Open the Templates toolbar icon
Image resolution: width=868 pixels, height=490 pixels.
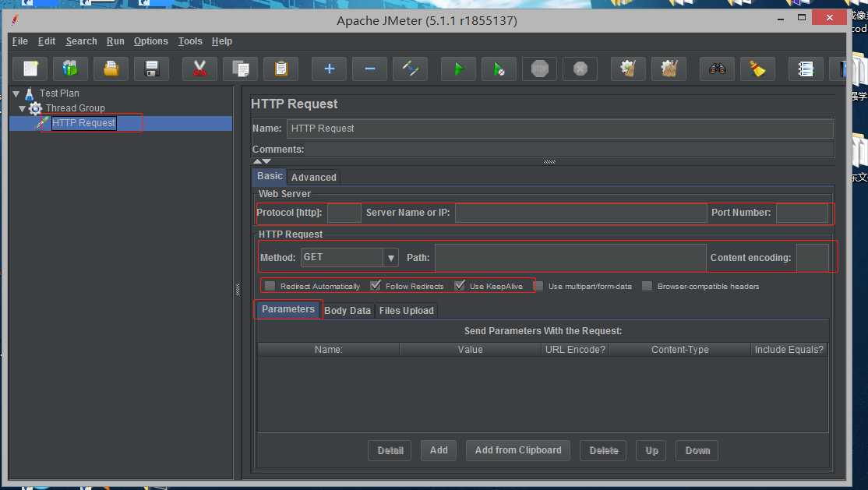pyautogui.click(x=70, y=69)
